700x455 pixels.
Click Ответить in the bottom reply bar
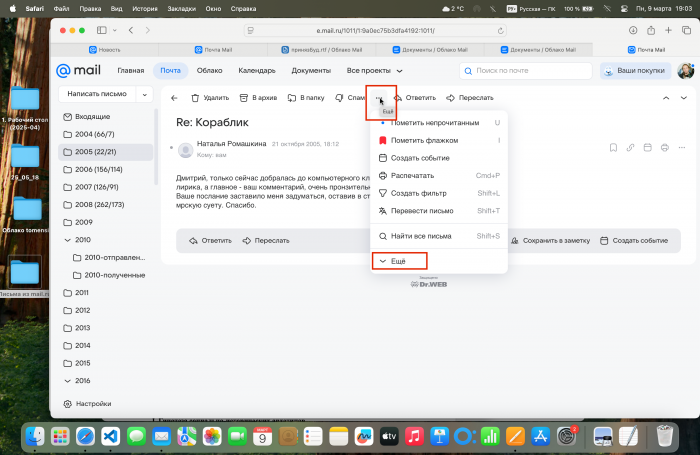pos(210,241)
